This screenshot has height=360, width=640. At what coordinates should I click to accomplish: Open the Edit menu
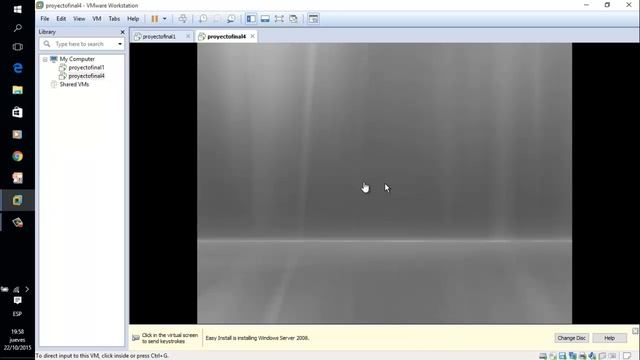pos(61,19)
